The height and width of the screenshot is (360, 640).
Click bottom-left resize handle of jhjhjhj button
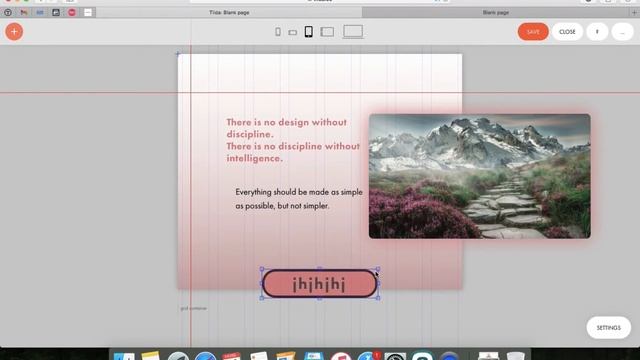pos(262,298)
